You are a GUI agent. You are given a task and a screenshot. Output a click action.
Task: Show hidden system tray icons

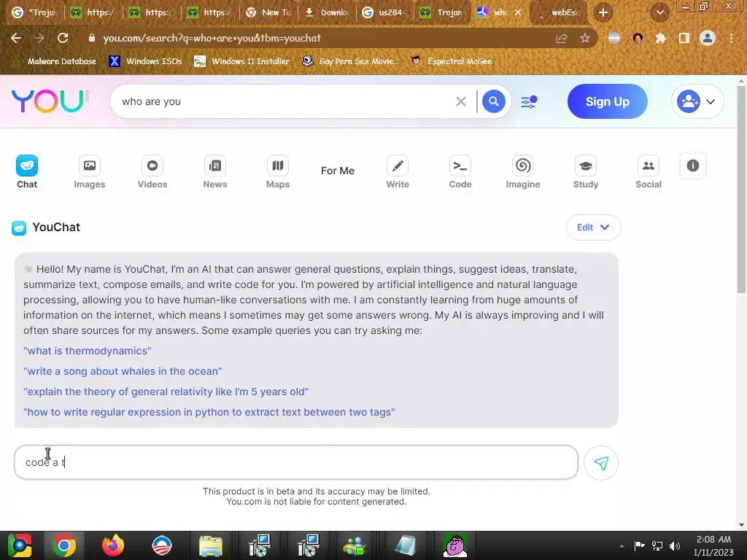pos(622,546)
